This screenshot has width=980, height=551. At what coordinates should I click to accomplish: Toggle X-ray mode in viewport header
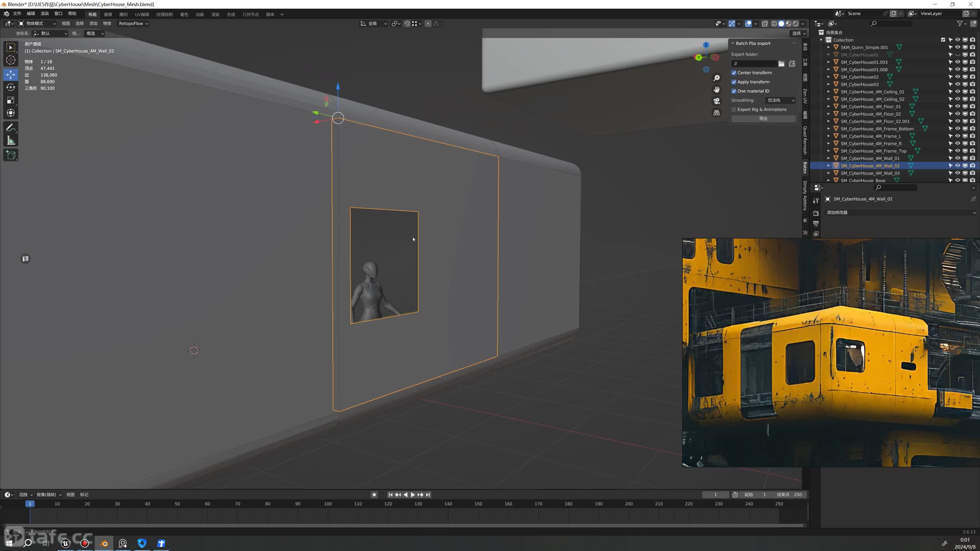click(x=765, y=24)
